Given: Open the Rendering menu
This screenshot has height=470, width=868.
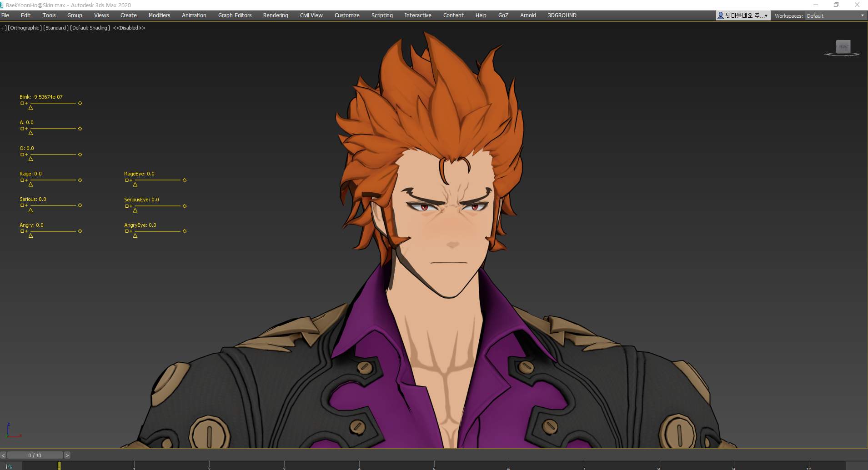Looking at the screenshot, I should coord(276,15).
